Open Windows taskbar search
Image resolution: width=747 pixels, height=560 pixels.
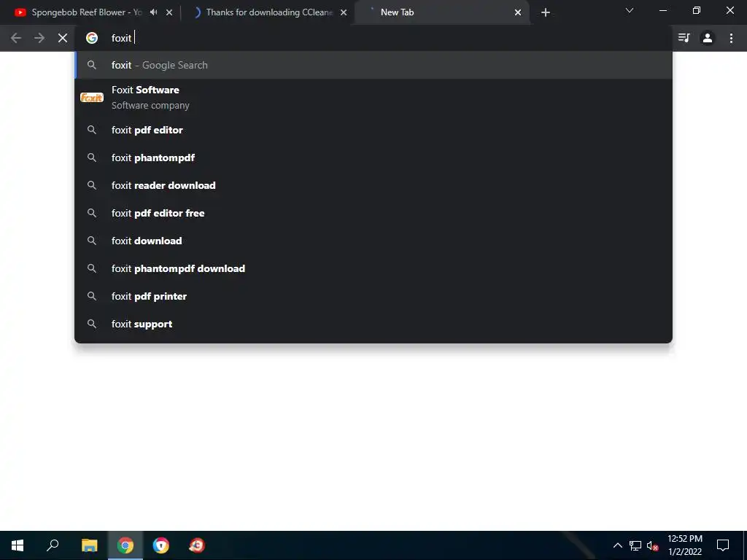click(x=53, y=545)
